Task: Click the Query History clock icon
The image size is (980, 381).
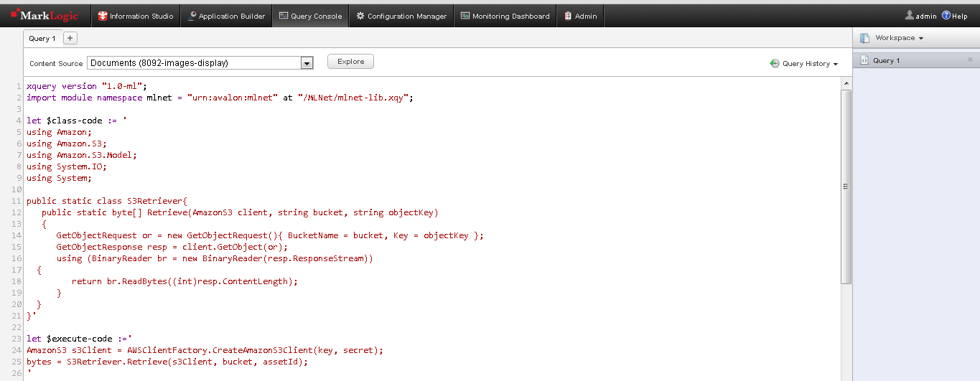Action: (x=775, y=63)
